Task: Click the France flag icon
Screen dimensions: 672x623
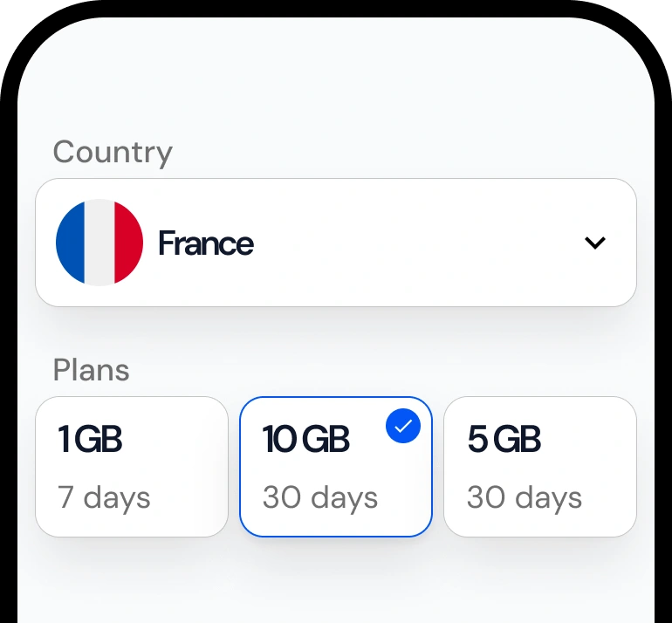Action: 99,243
